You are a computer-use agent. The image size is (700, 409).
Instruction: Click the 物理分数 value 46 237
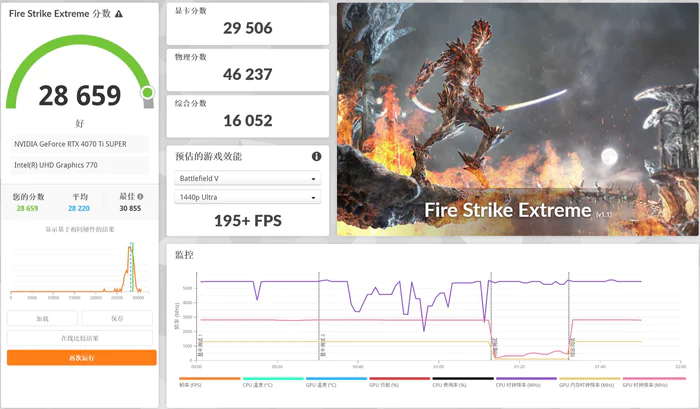[248, 75]
